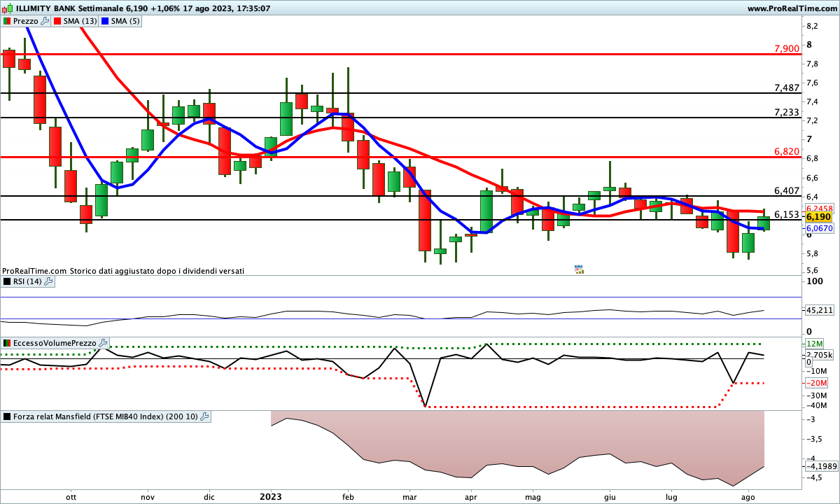Select the Prezzo indicator label
This screenshot has height=504, width=840.
coord(26,22)
